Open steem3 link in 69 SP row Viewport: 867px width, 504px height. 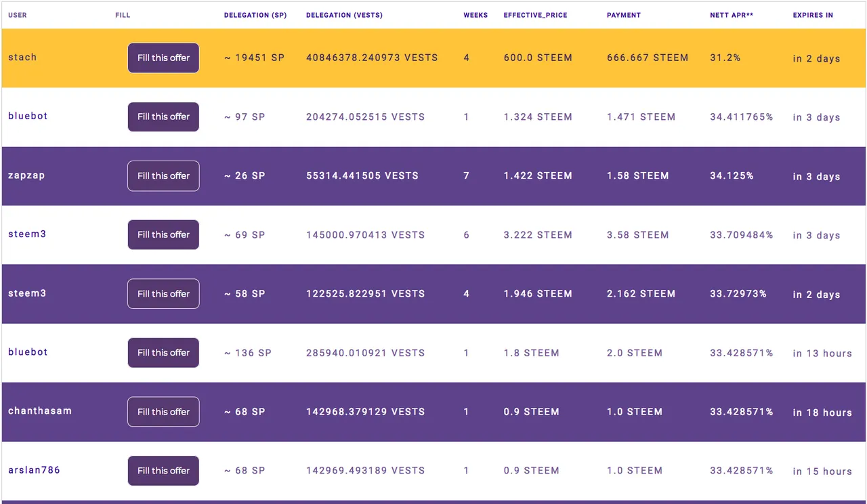[27, 234]
